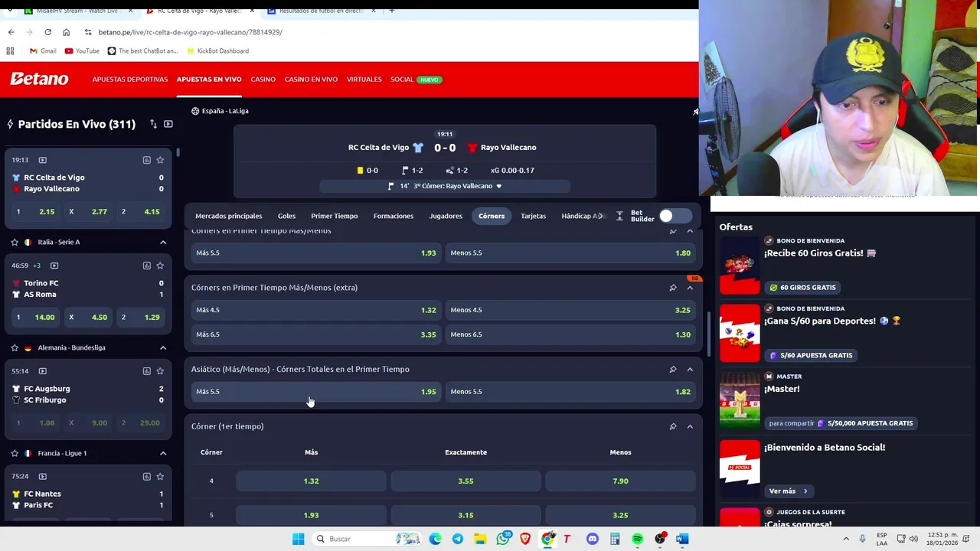Open the ¡Master! offer thumbnail
The height and width of the screenshot is (551, 980).
[740, 400]
